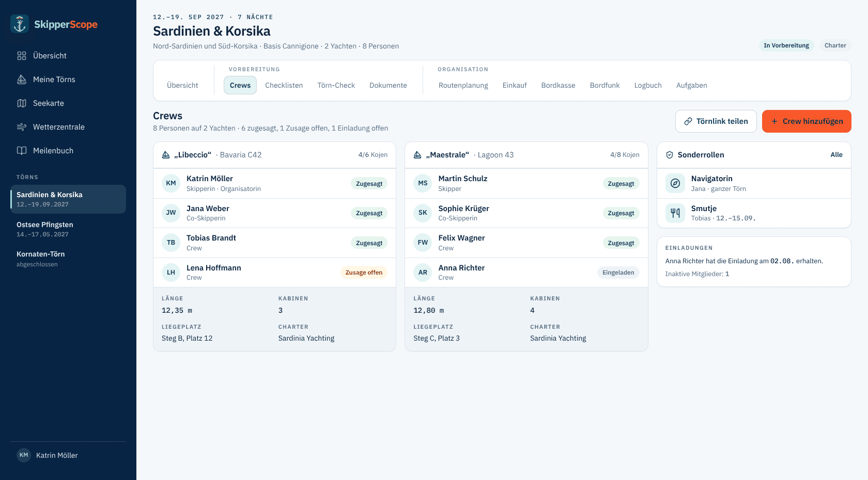
Task: Click the wind icon beside Wetterzentrale
Action: (x=22, y=127)
